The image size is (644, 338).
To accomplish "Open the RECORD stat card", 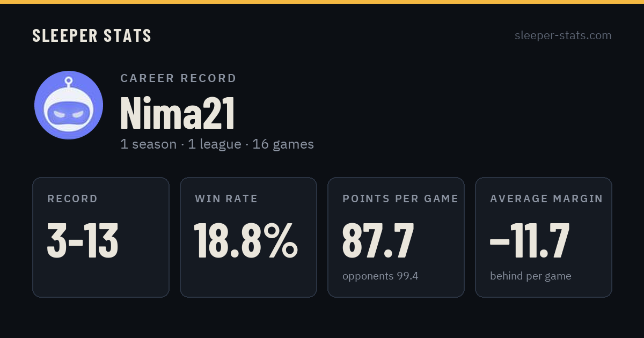I will point(101,237).
